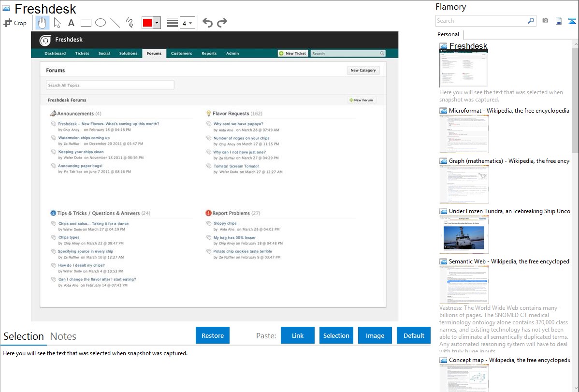Open the Freshdesk snapshot thumbnail
Screen dimensions: 579x392
(x=464, y=68)
